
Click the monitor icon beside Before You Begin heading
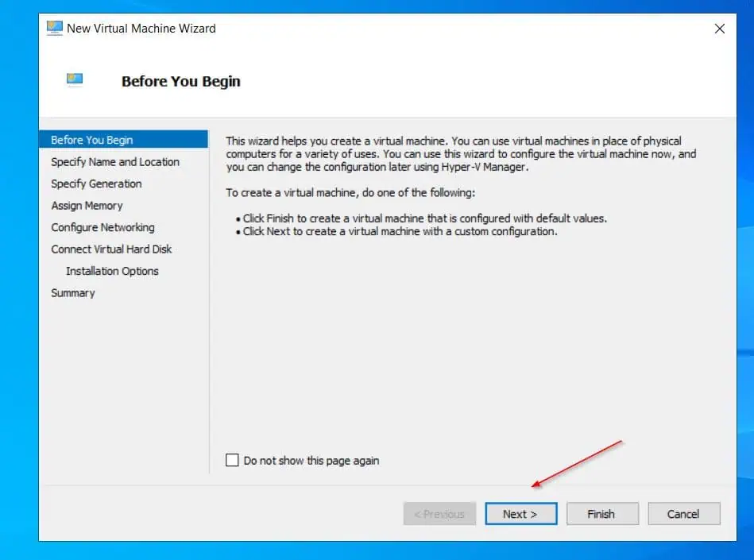point(75,79)
